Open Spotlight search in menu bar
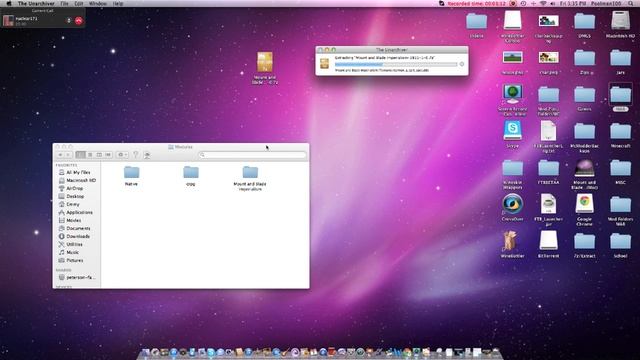The image size is (640, 360). click(x=631, y=3)
